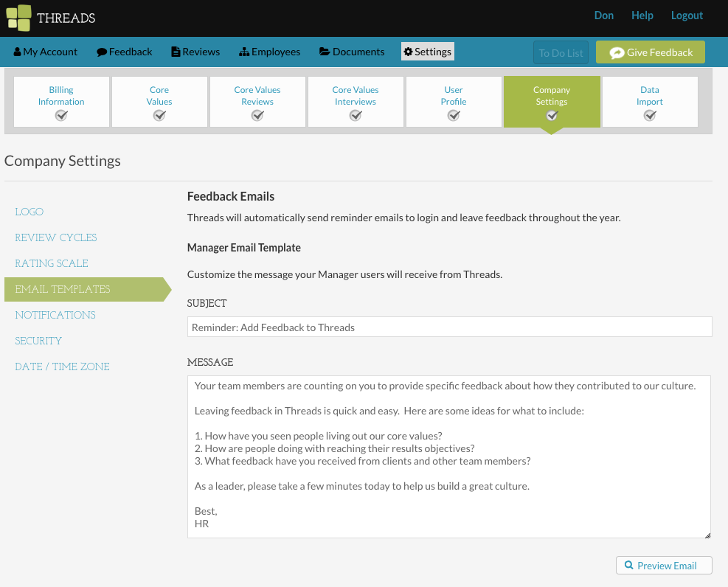Click the Preview Email button

click(664, 566)
